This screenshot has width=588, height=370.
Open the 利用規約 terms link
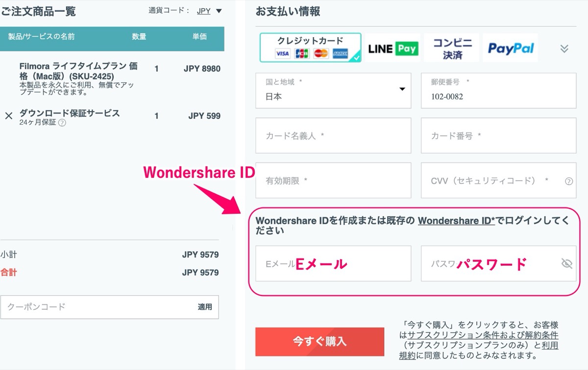coord(479,350)
